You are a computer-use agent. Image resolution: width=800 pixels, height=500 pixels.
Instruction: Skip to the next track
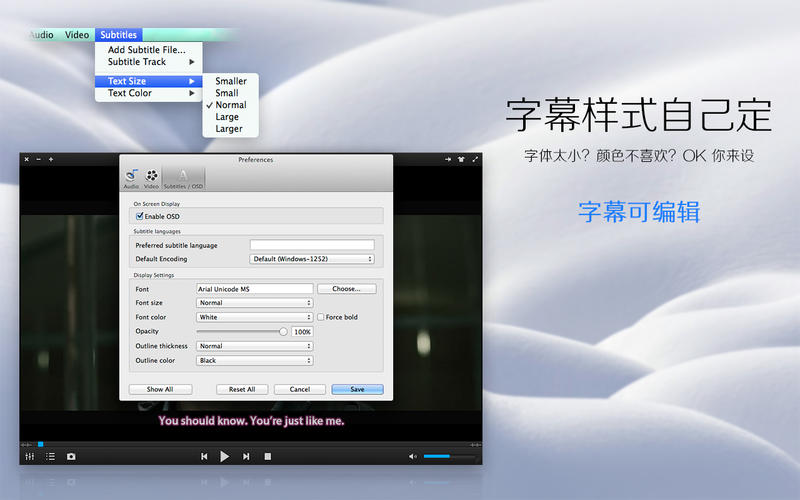pos(246,457)
